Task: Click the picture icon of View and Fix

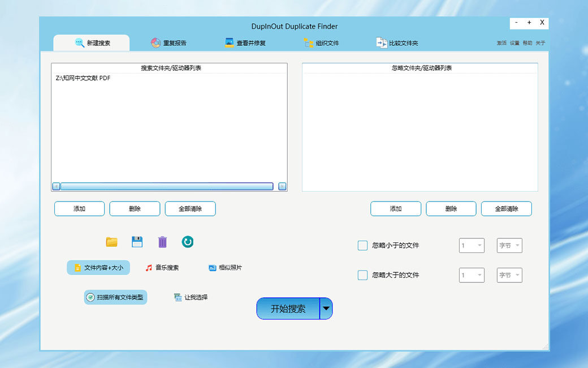Action: click(229, 43)
